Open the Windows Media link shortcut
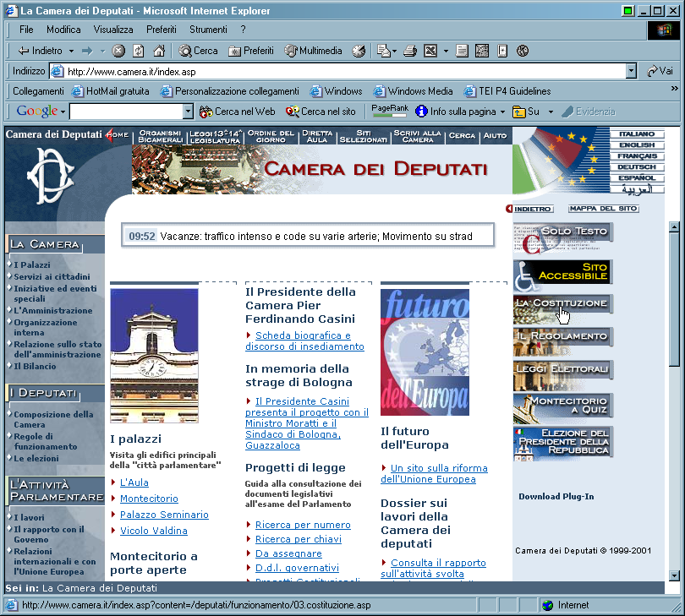 [x=414, y=91]
